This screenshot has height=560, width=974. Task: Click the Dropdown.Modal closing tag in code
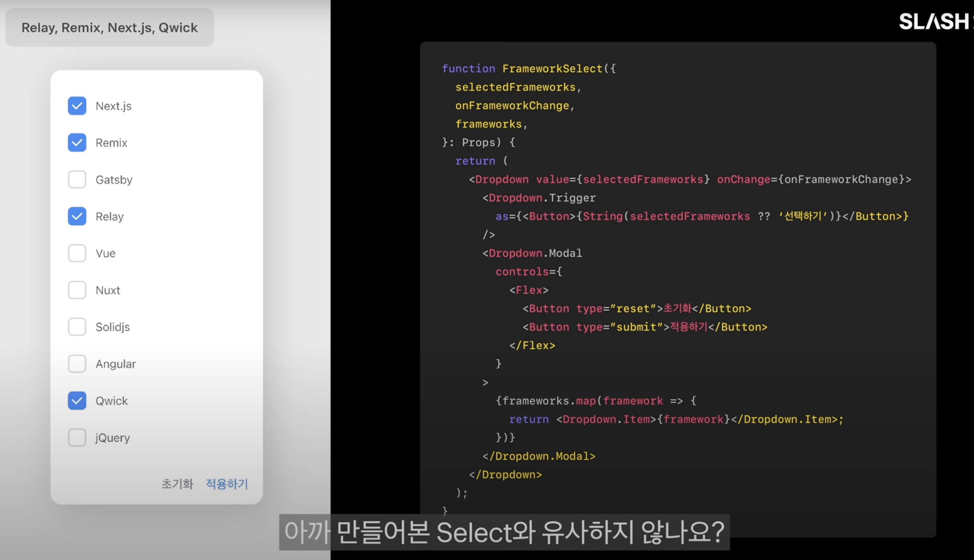[539, 456]
